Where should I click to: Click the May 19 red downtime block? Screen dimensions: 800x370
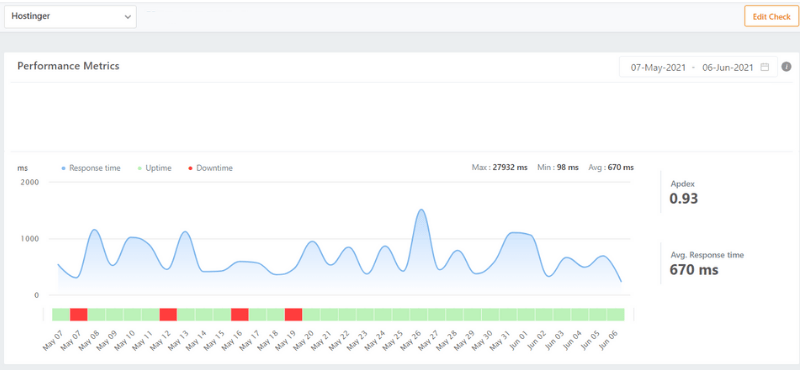click(x=293, y=314)
